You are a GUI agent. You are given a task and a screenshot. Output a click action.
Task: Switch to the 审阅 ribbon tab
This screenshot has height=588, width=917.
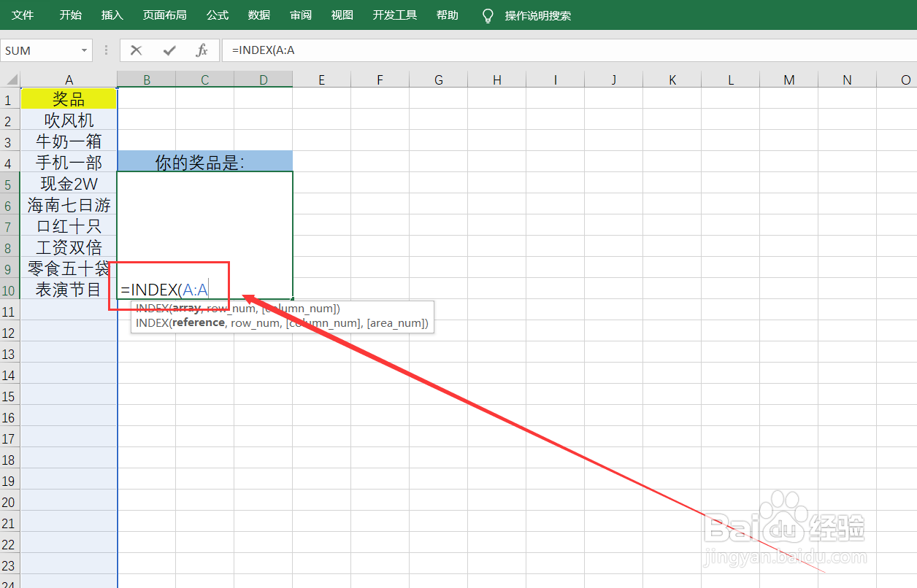pos(301,15)
